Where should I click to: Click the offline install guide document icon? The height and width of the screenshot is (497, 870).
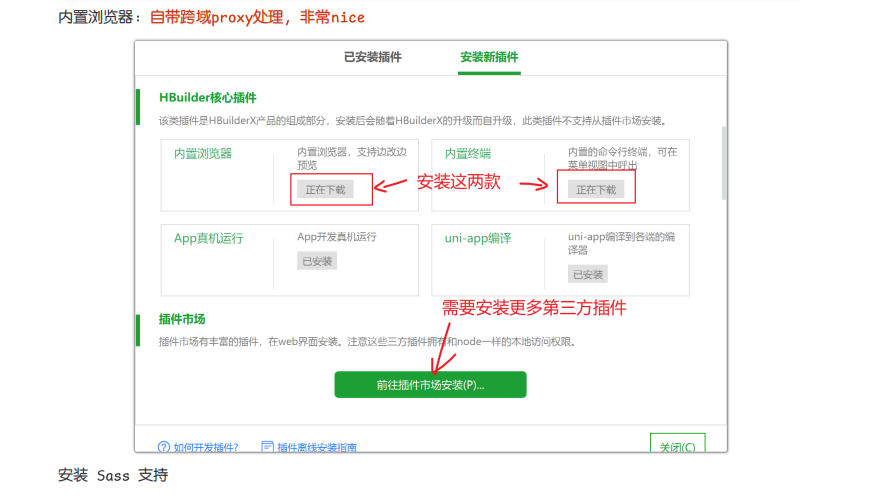(x=267, y=447)
